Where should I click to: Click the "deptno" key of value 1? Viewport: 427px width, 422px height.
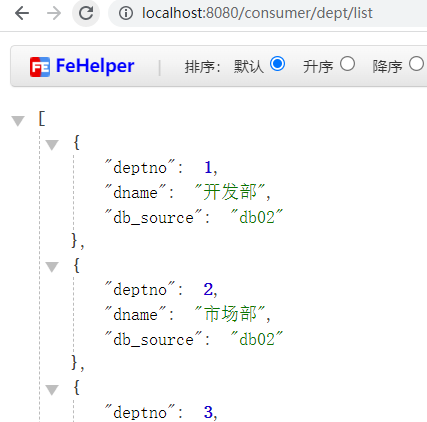pyautogui.click(x=140, y=167)
